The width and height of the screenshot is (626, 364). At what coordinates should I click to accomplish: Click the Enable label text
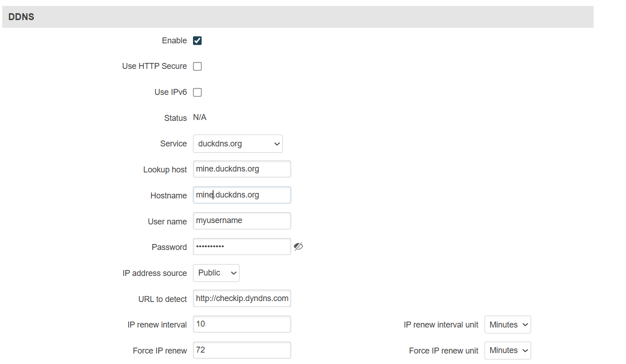pos(174,41)
